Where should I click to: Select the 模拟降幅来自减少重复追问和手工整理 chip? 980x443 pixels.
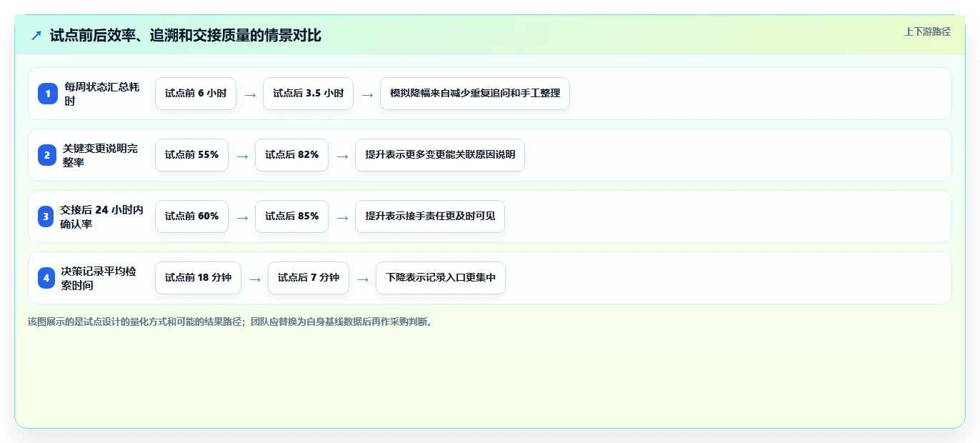[475, 94]
